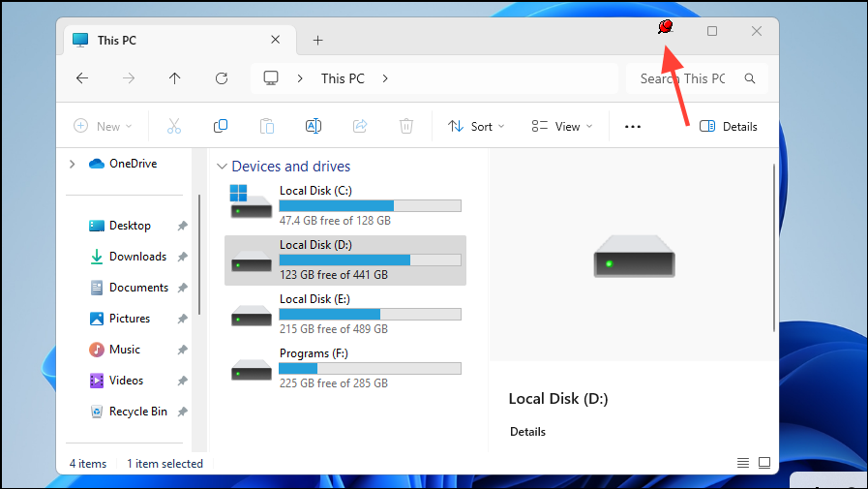Open the New dropdown menu

coord(103,126)
